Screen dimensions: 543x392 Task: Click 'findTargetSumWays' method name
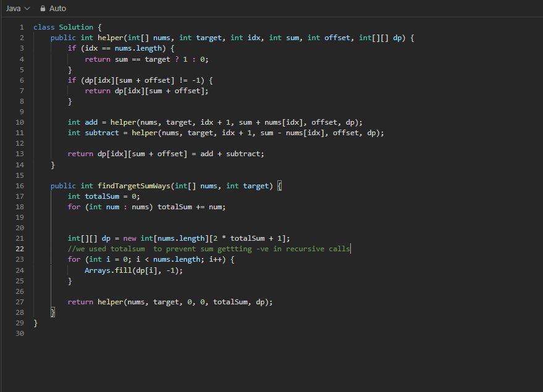tap(133, 186)
